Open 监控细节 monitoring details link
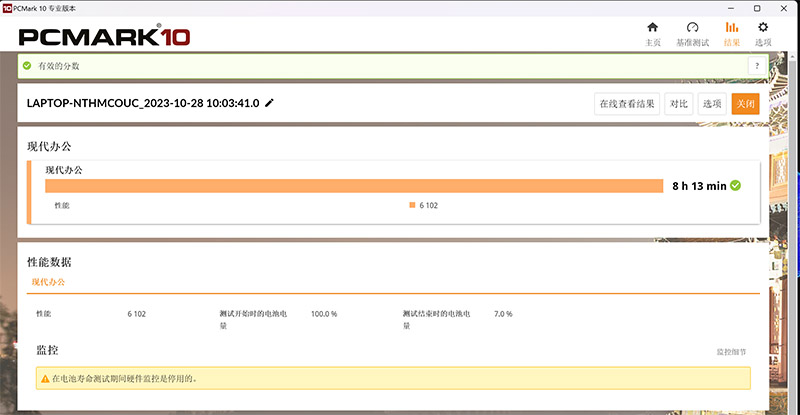This screenshot has width=800, height=415. [x=732, y=352]
